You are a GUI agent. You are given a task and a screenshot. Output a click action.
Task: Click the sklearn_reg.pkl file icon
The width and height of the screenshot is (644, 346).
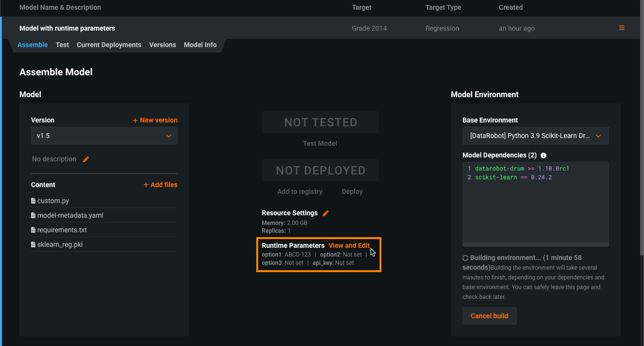click(x=33, y=244)
